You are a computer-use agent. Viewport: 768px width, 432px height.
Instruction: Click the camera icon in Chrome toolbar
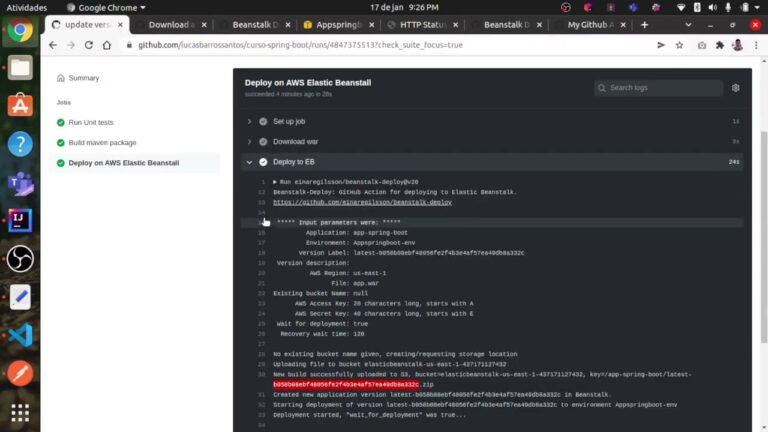coord(702,45)
